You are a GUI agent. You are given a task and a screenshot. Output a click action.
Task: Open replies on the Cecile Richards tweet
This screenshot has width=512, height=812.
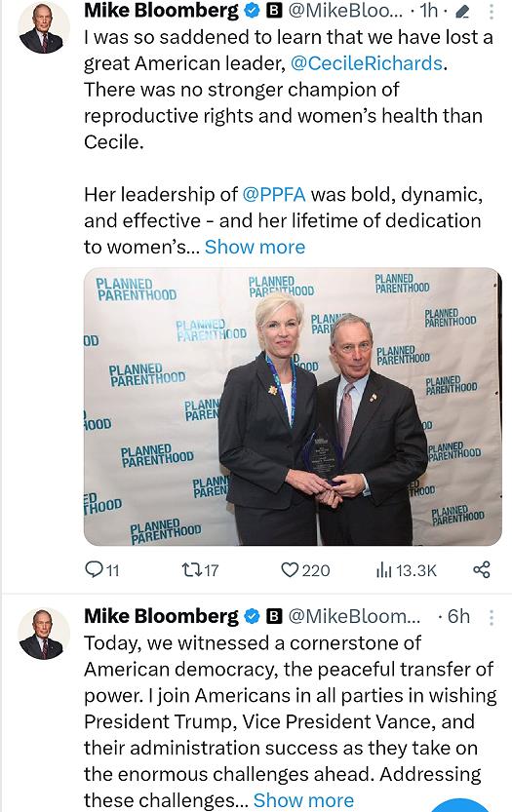pos(102,570)
